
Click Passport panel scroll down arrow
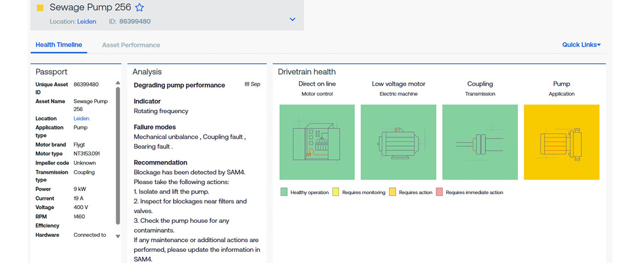118,236
